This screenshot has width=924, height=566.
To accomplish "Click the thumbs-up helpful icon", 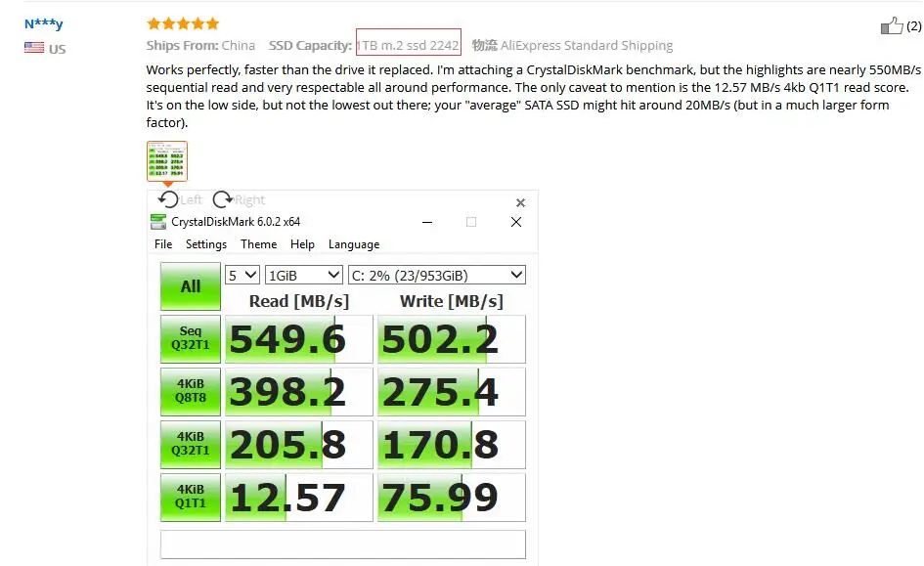I will (x=892, y=25).
